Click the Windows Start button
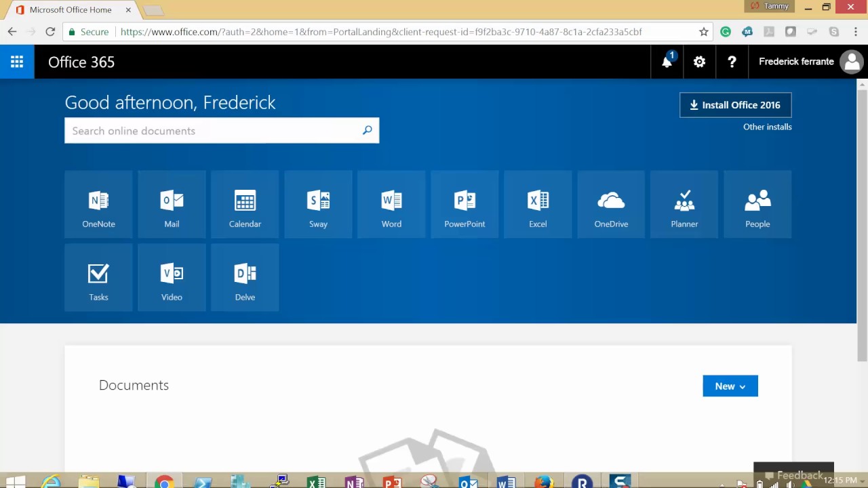 point(14,482)
